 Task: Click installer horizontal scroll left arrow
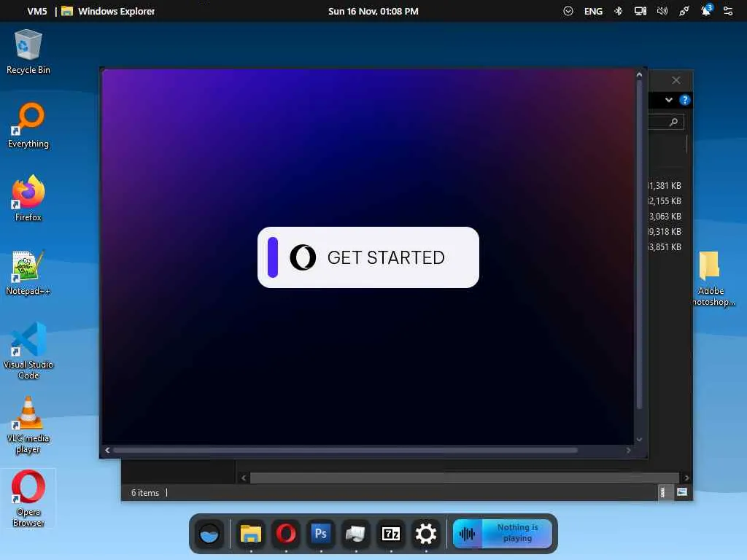click(107, 451)
